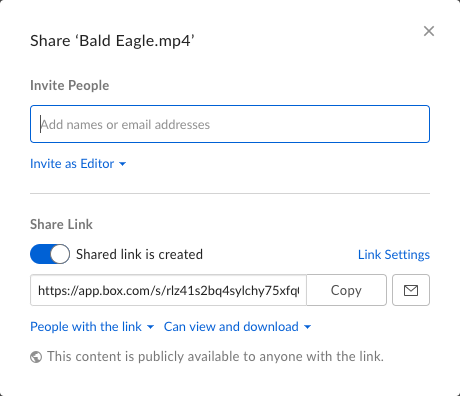The width and height of the screenshot is (460, 396).
Task: Open Link Settings
Action: [394, 255]
